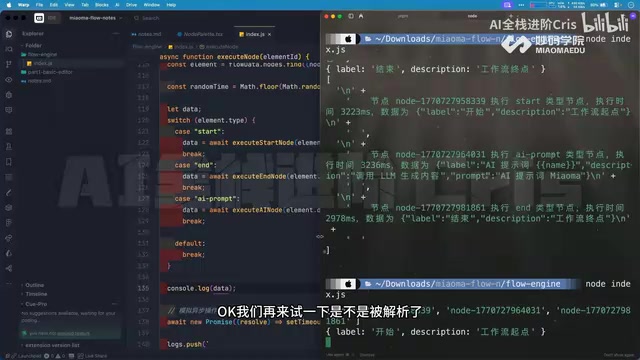Click the error count icon in status bar
The height and width of the screenshot is (360, 640).
click(x=47, y=356)
